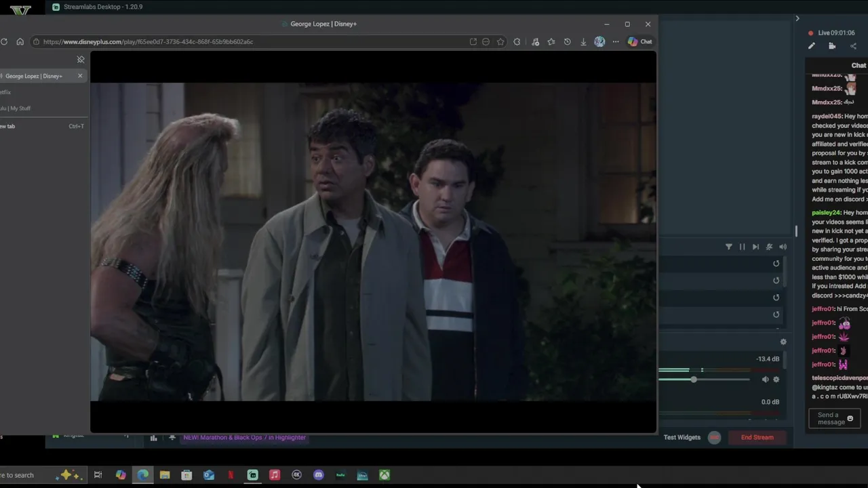Click the browser refresh icon

(4, 41)
